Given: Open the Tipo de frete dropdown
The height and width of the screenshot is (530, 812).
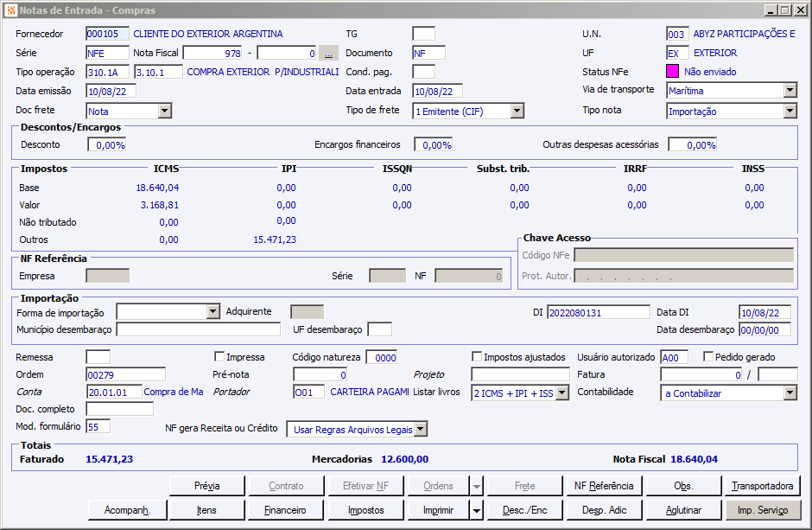Looking at the screenshot, I should tap(517, 111).
